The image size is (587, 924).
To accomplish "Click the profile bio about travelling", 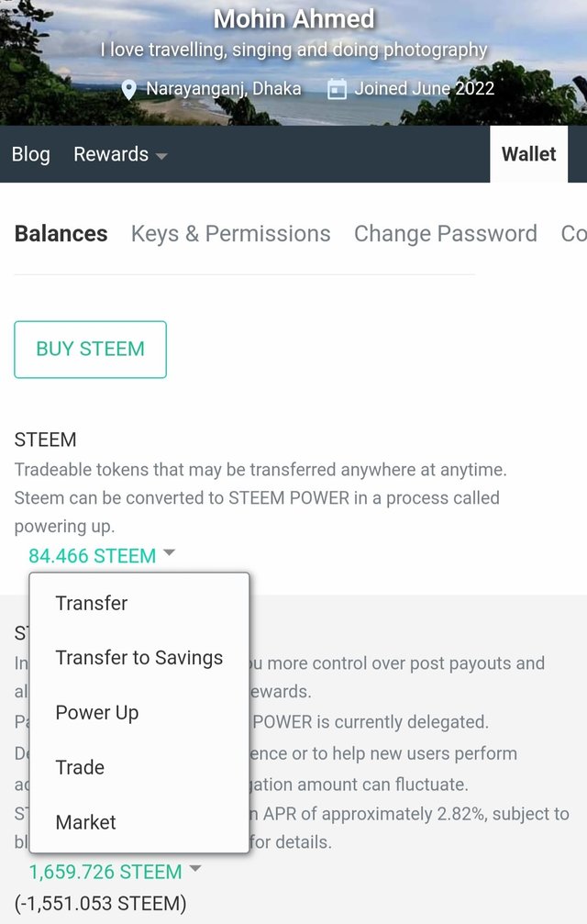I will tap(293, 50).
